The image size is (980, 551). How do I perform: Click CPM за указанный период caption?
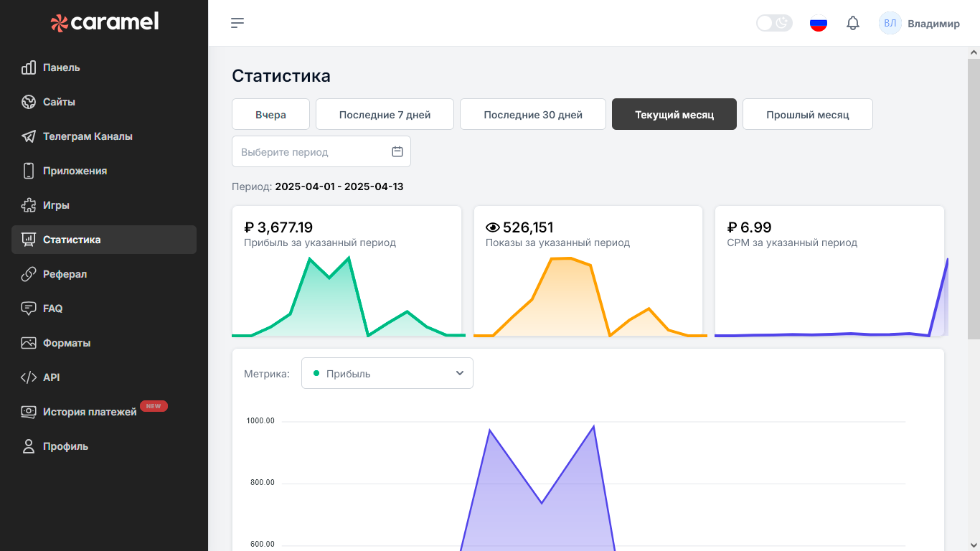point(792,242)
